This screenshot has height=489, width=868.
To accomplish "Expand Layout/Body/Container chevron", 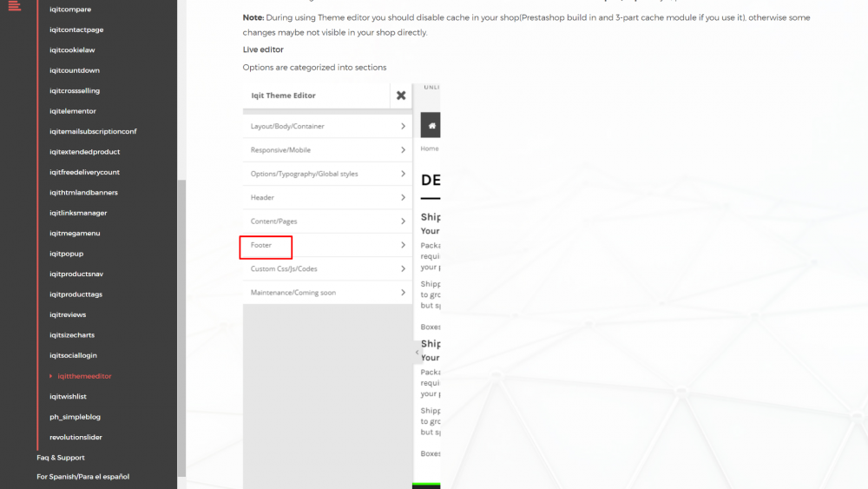I will 403,126.
